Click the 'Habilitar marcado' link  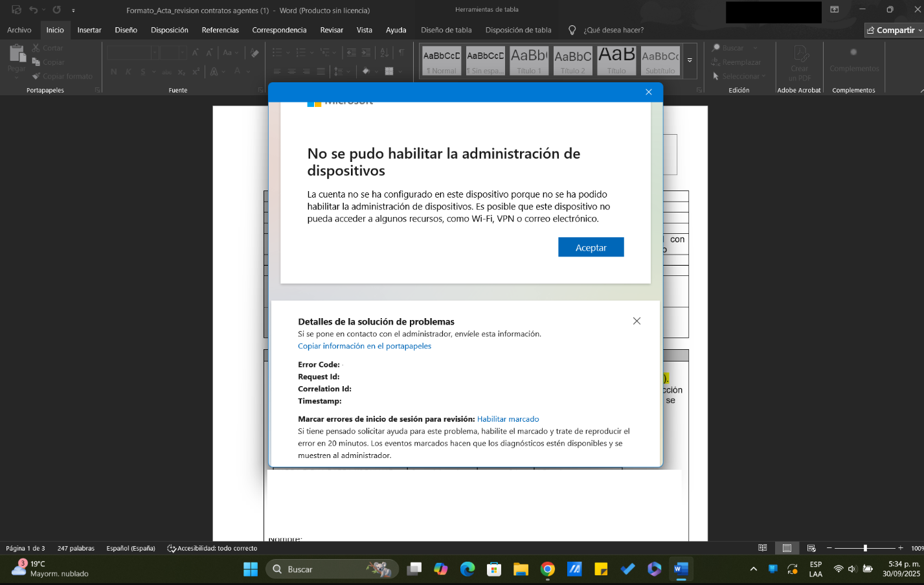(508, 419)
